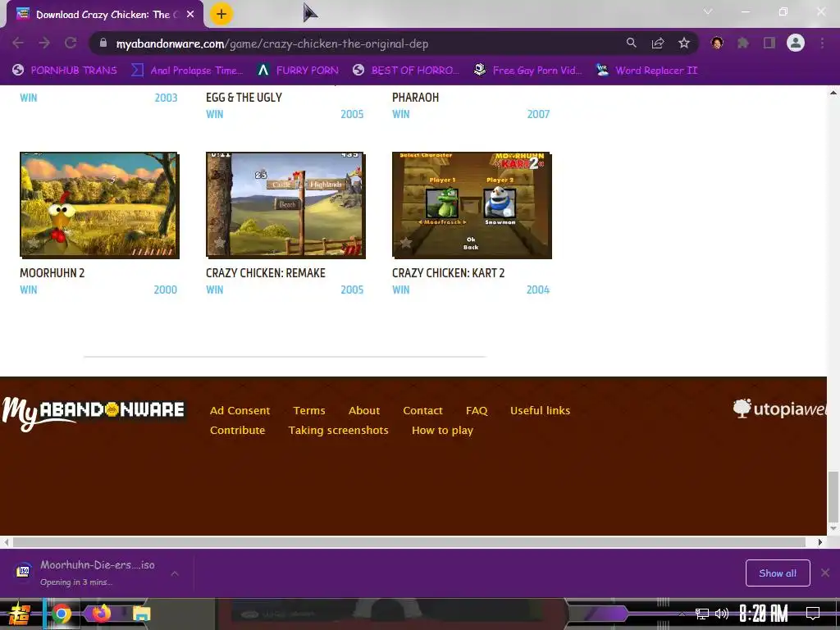Click the network tray icon

point(701,614)
